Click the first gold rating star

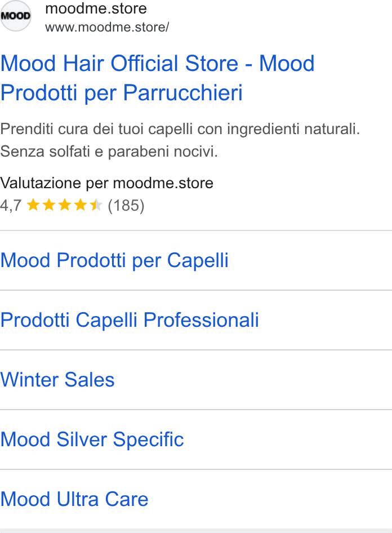pos(33,205)
